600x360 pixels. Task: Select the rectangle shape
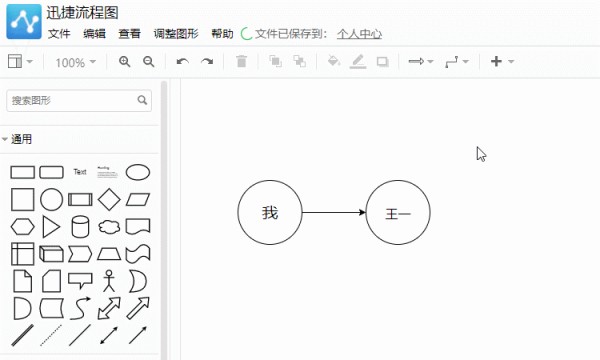tap(23, 172)
